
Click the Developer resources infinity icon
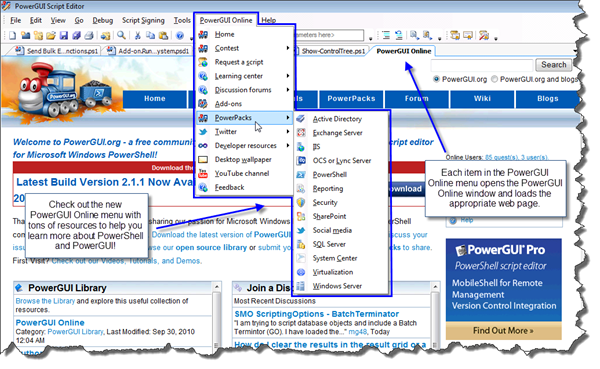pos(203,146)
